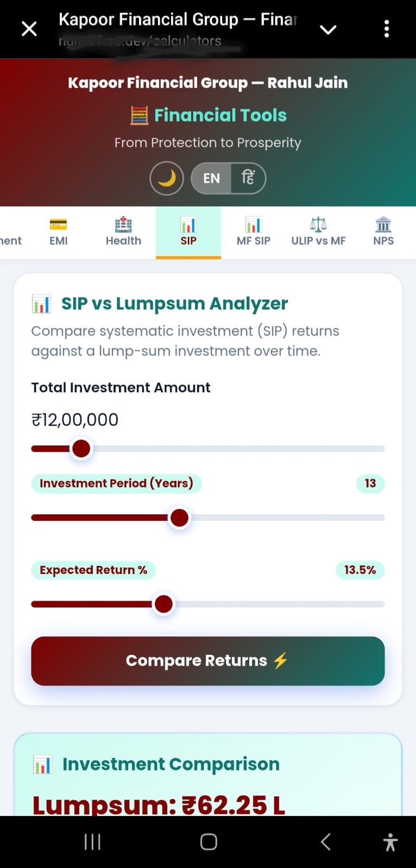This screenshot has height=868, width=416.
Task: Click the page URL in address bar
Action: pyautogui.click(x=140, y=41)
